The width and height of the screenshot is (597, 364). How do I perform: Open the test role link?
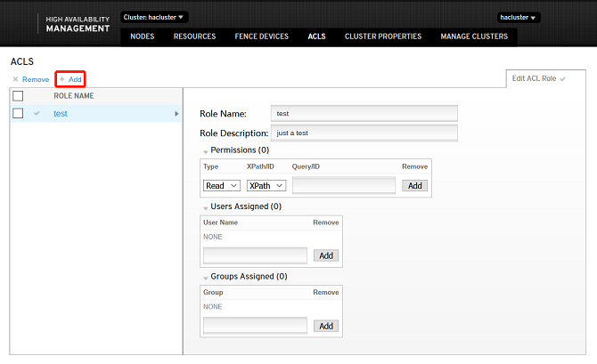(61, 113)
